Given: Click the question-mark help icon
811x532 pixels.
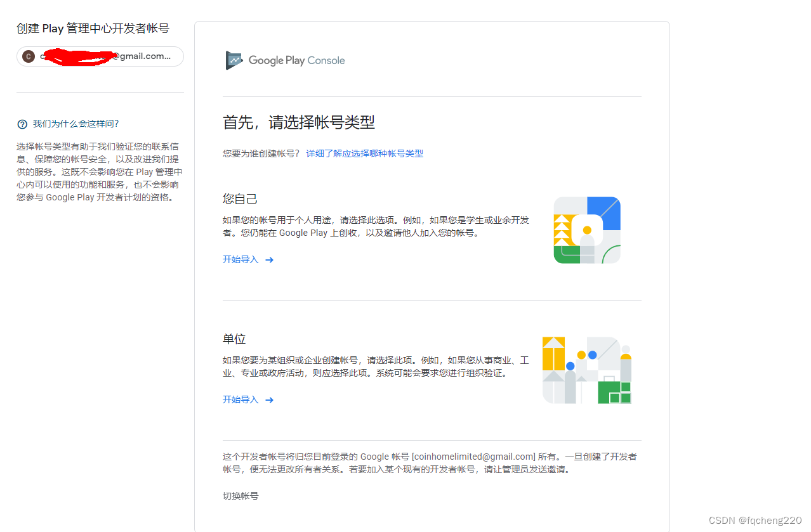Looking at the screenshot, I should (x=22, y=124).
